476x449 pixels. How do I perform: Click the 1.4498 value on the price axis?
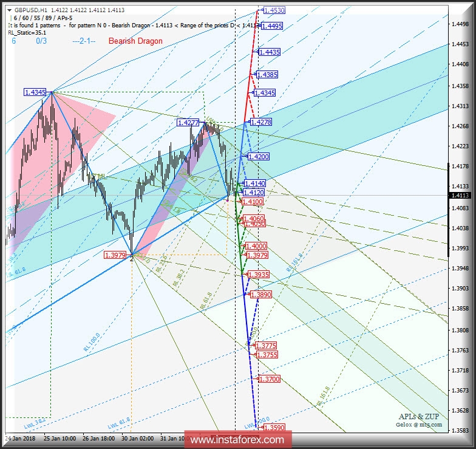click(x=460, y=24)
